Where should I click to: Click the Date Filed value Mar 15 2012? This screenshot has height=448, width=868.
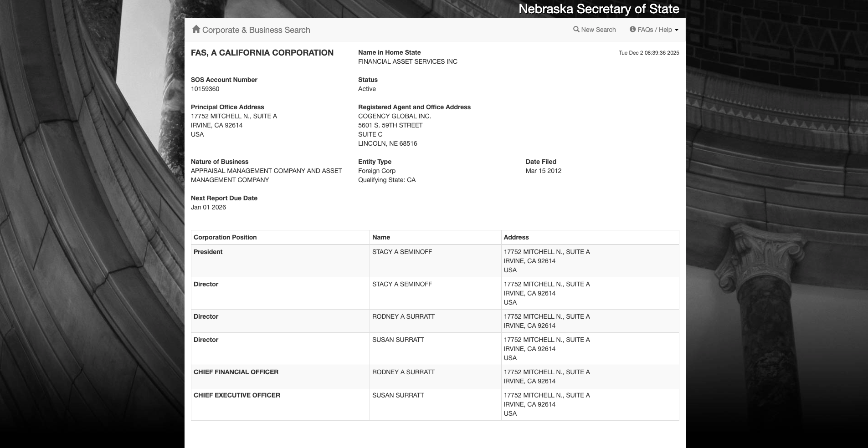(x=543, y=171)
